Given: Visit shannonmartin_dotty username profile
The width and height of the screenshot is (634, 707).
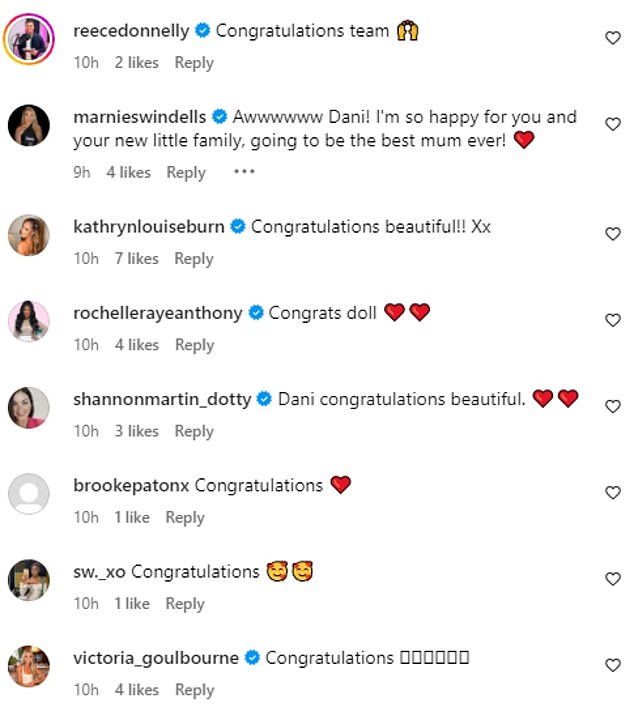Looking at the screenshot, I should click(x=162, y=399).
